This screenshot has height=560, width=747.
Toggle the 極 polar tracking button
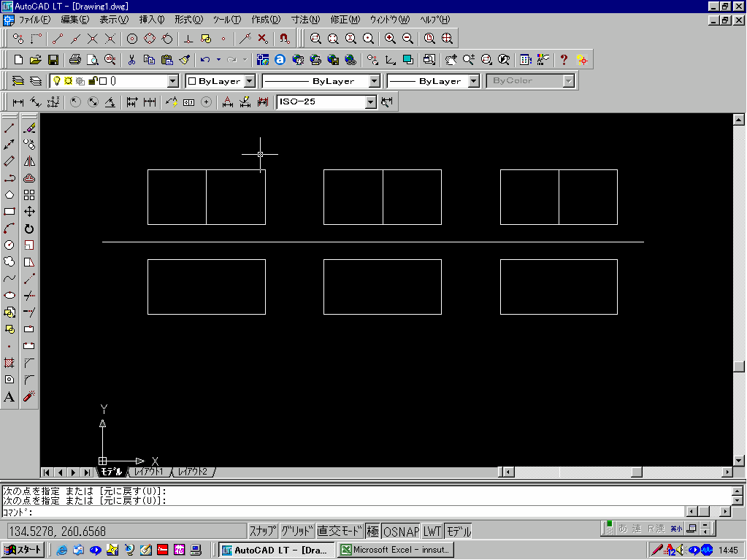373,531
